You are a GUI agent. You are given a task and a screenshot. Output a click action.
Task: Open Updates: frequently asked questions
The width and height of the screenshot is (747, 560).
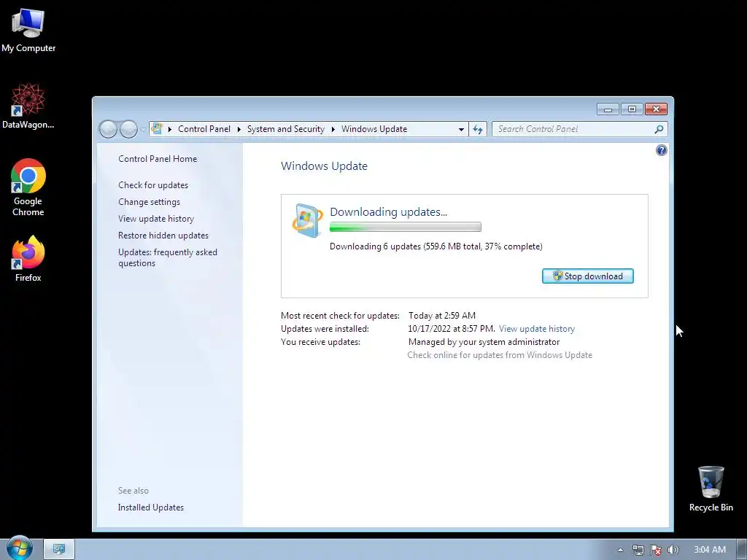[x=167, y=257]
